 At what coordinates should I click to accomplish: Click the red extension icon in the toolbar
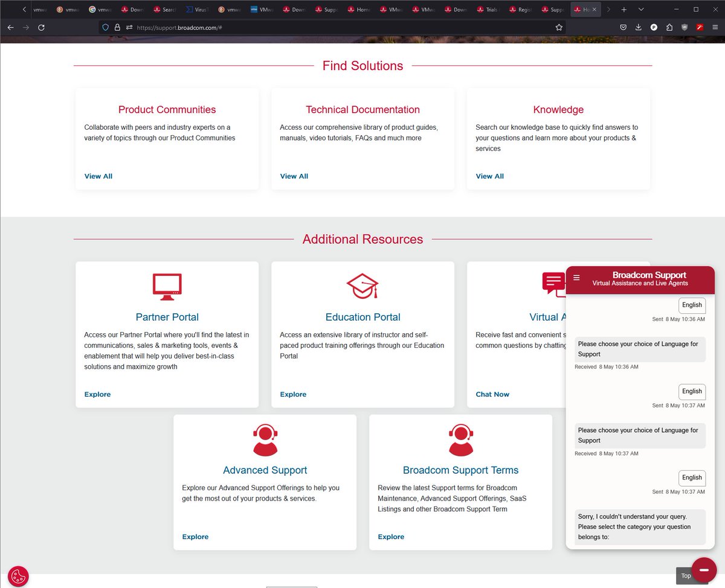tap(700, 27)
